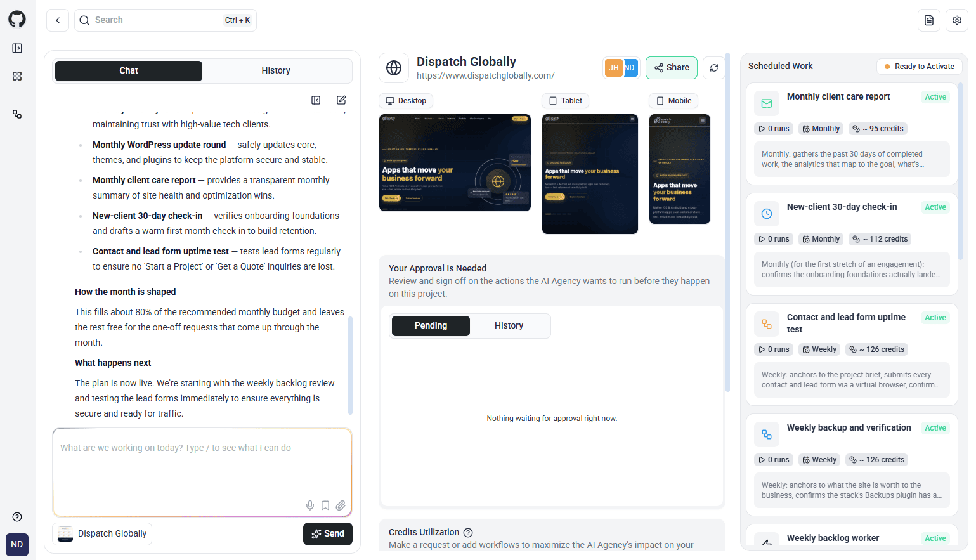Image resolution: width=976 pixels, height=560 pixels.
Task: Open the help question mark icon
Action: tap(17, 517)
